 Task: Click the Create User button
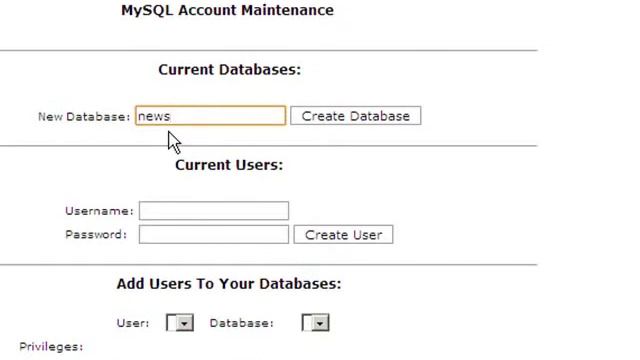pos(343,235)
